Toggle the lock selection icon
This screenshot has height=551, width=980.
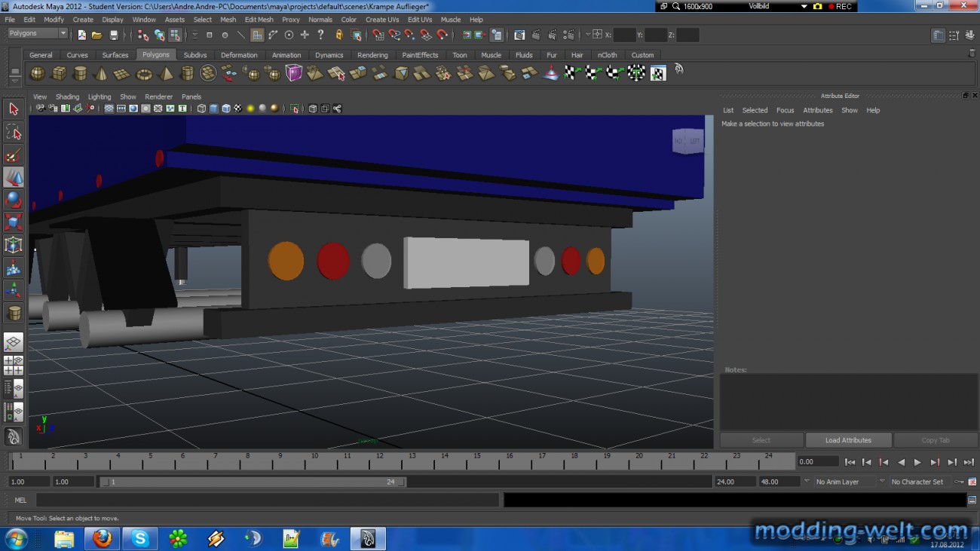338,35
